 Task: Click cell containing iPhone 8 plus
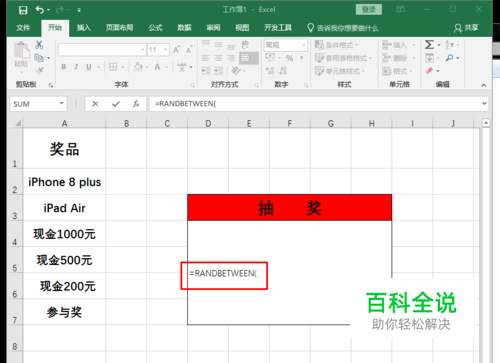[x=64, y=182]
